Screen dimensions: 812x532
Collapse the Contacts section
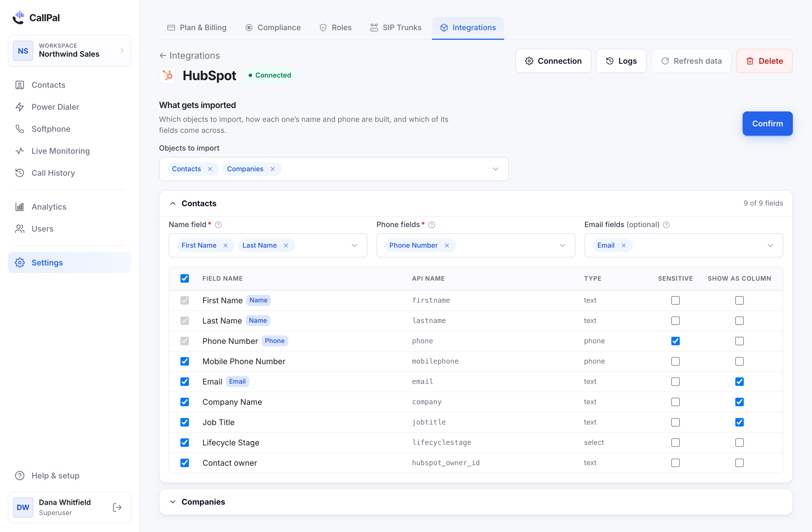click(173, 203)
